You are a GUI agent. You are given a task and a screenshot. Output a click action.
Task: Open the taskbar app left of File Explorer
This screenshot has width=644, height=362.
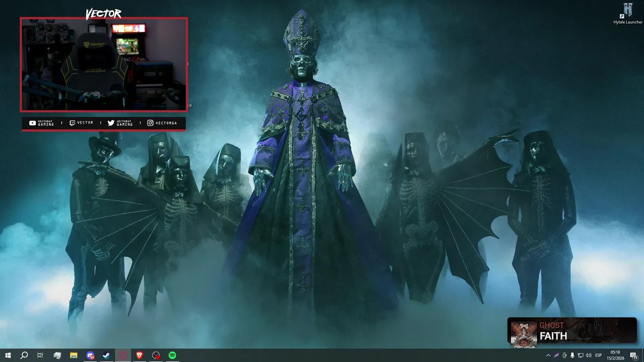57,355
